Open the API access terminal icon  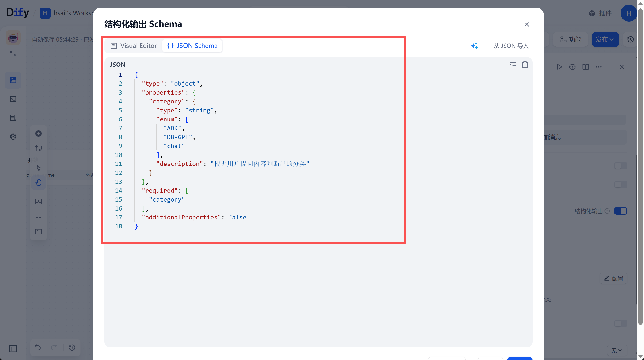click(x=13, y=99)
